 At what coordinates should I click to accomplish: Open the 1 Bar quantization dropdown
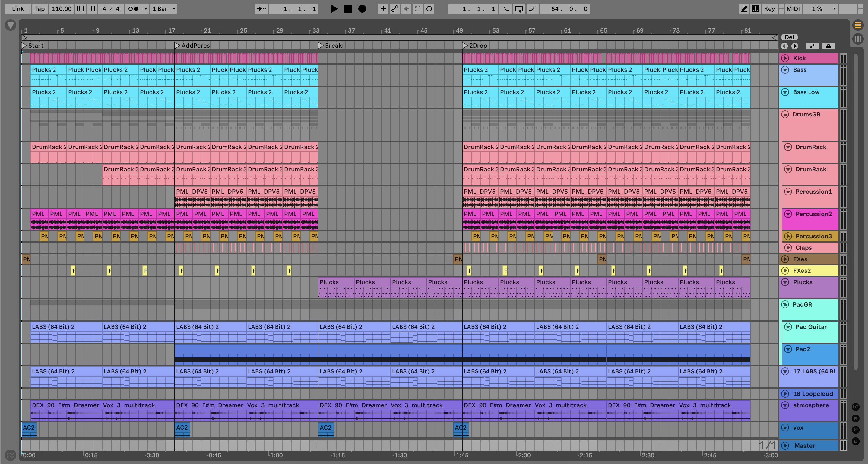pyautogui.click(x=164, y=9)
